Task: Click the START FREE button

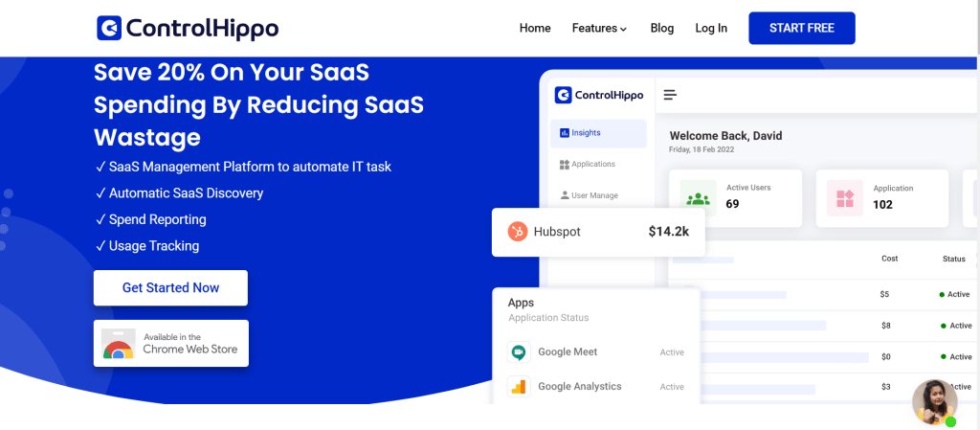Action: pos(802,28)
